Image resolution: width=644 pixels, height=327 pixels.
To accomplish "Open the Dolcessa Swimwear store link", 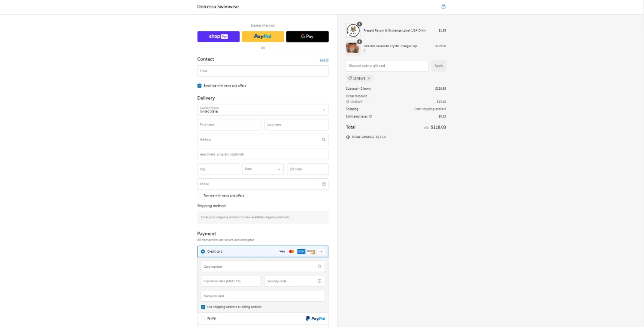I will (218, 6).
